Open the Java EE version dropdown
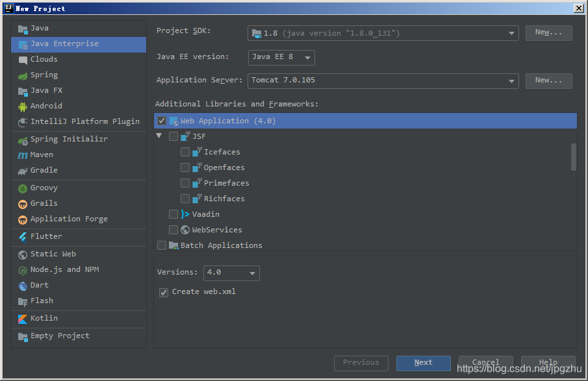588x381 pixels. [x=281, y=57]
